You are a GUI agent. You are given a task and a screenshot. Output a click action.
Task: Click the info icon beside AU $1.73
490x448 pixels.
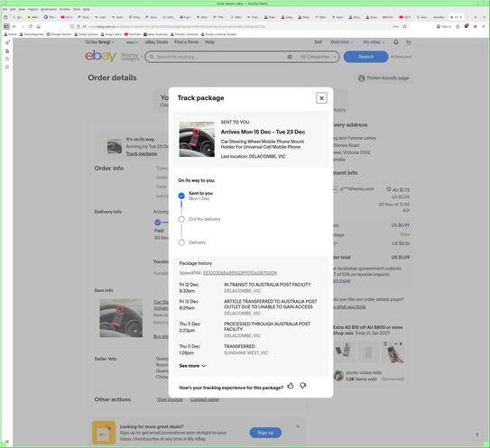pos(388,189)
